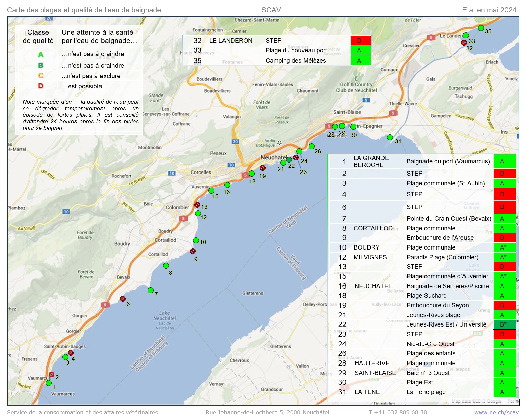Click 'Lake Neuchâtel' map label
This screenshot has width=526, height=420.
click(165, 315)
